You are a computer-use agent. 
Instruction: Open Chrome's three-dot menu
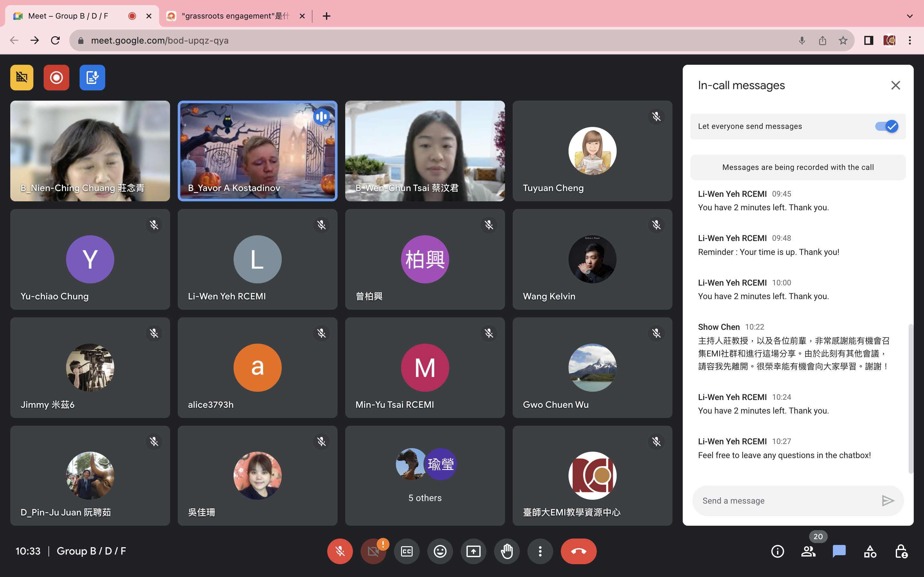point(910,40)
